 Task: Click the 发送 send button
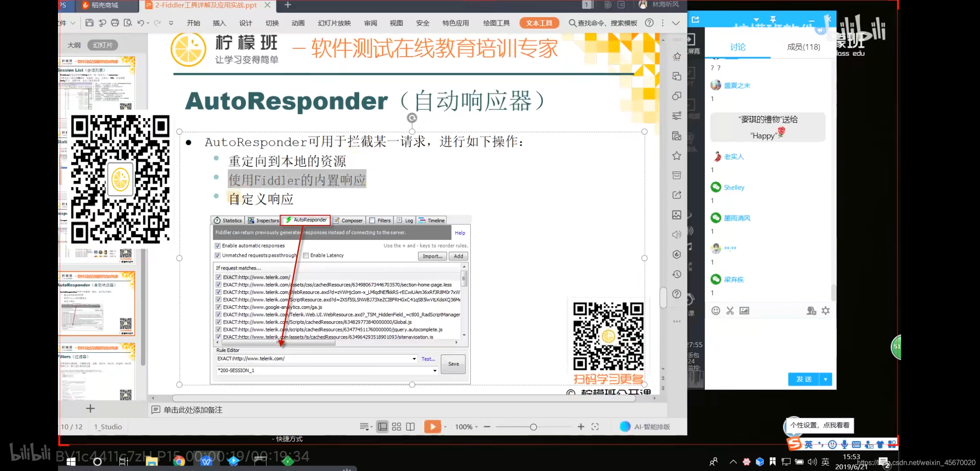pos(804,379)
